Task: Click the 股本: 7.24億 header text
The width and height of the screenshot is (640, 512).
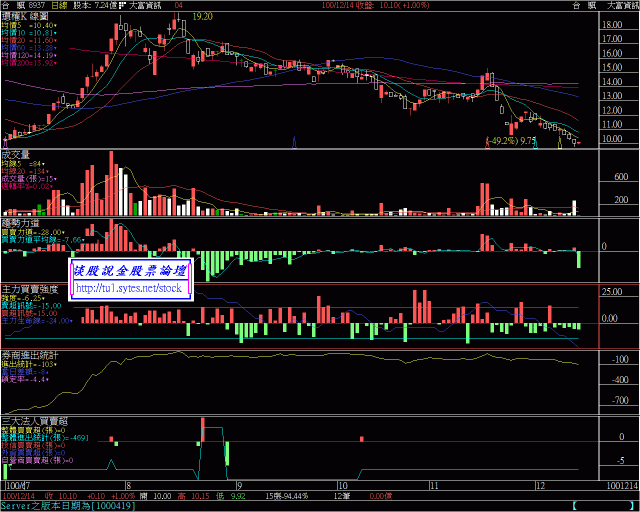Action: [x=93, y=5]
